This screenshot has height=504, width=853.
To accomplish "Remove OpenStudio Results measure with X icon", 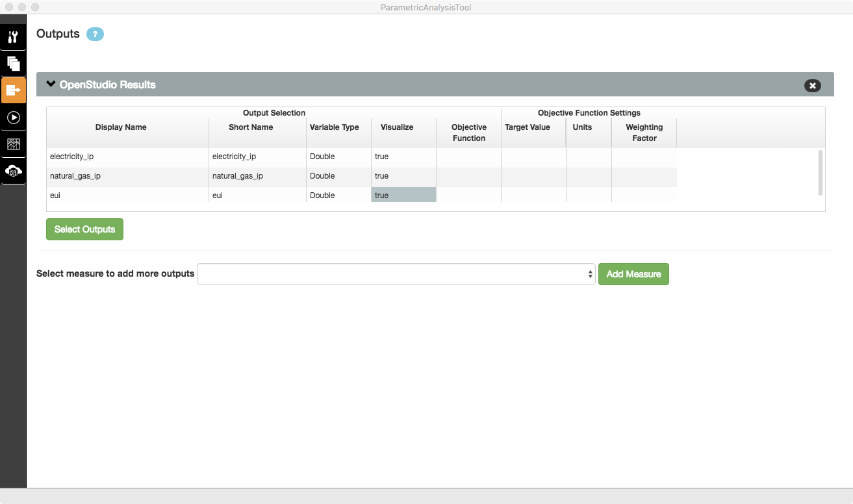I will (x=812, y=85).
